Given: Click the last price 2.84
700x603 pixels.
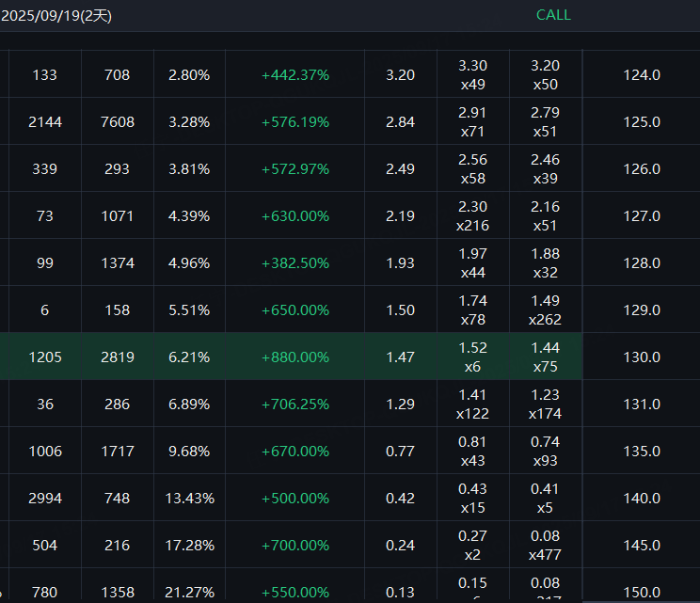Looking at the screenshot, I should tap(401, 122).
